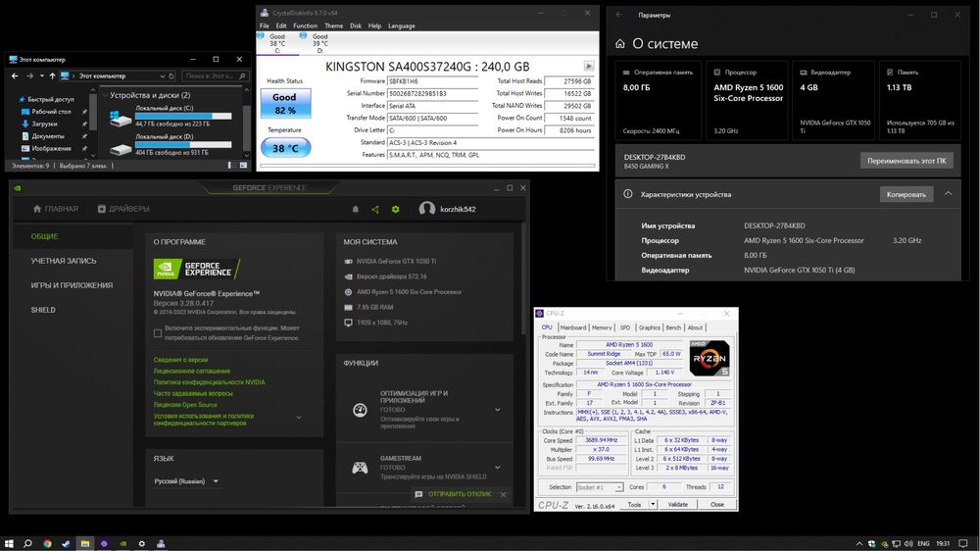Expand the Gamestream section
This screenshot has width=980, height=551.
click(498, 468)
